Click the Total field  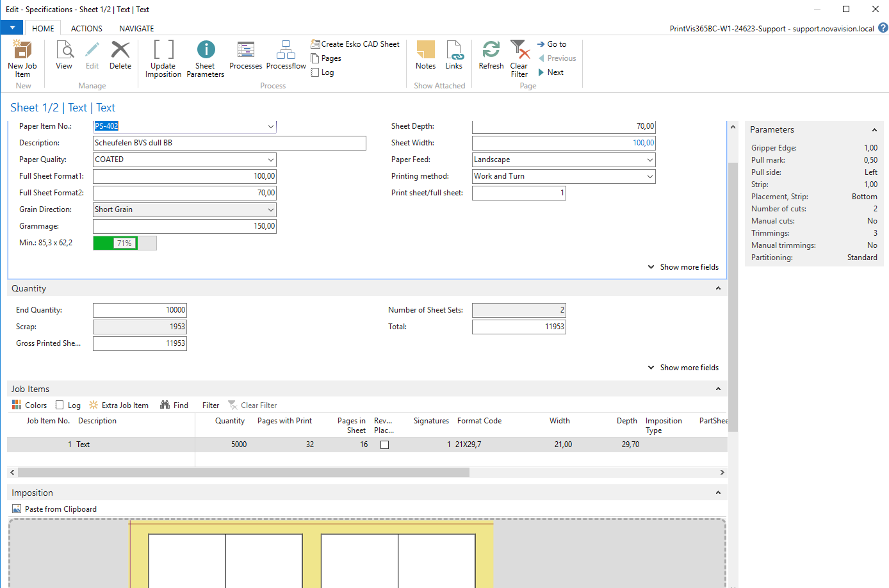click(x=519, y=327)
